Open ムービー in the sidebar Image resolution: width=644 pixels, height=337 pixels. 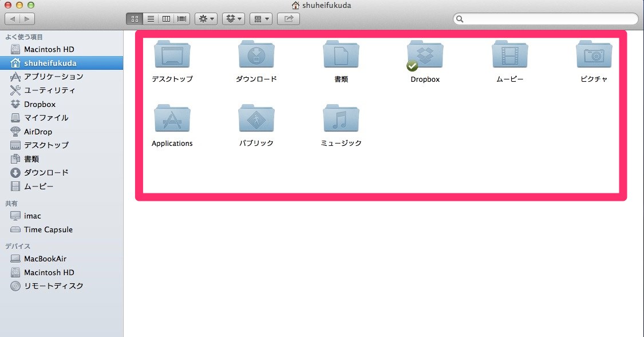[62, 187]
